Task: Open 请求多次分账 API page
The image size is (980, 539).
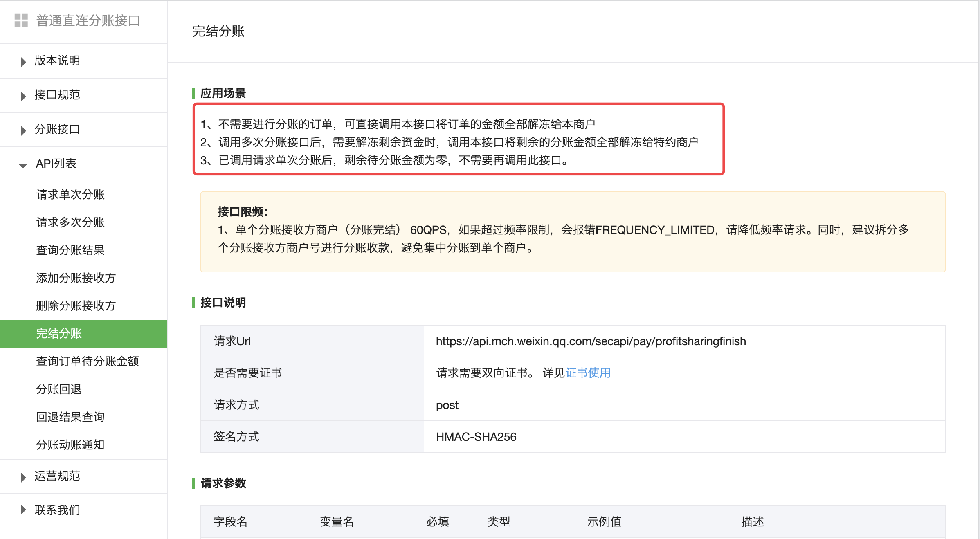Action: (70, 222)
